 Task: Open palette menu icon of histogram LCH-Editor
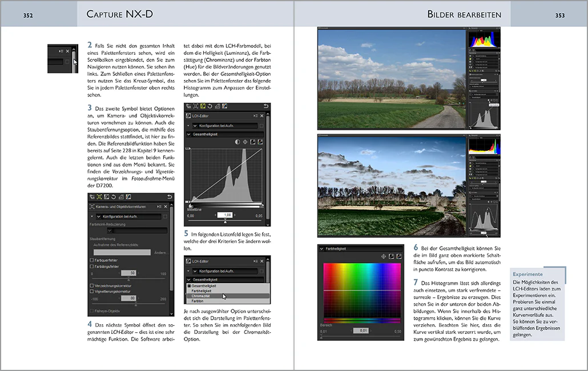point(255,116)
